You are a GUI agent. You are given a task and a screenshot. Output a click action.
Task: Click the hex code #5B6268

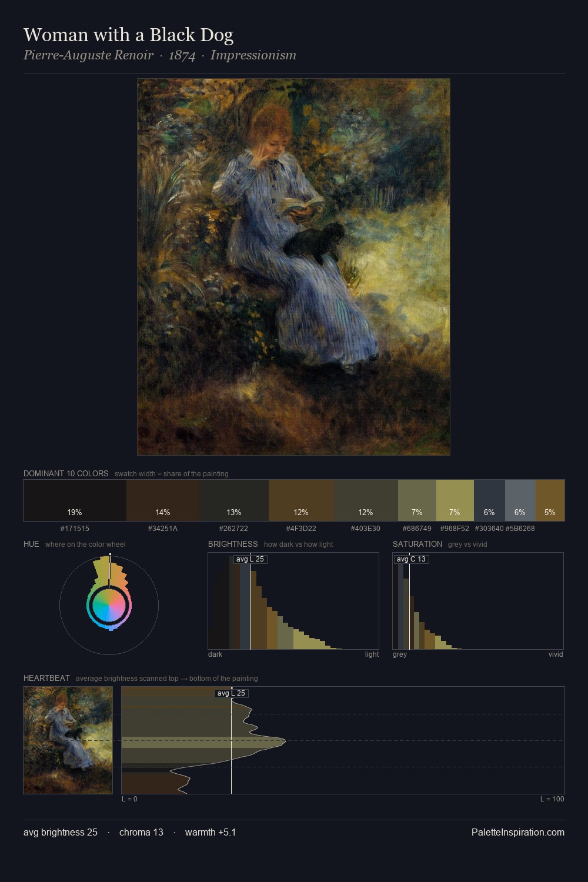[520, 529]
